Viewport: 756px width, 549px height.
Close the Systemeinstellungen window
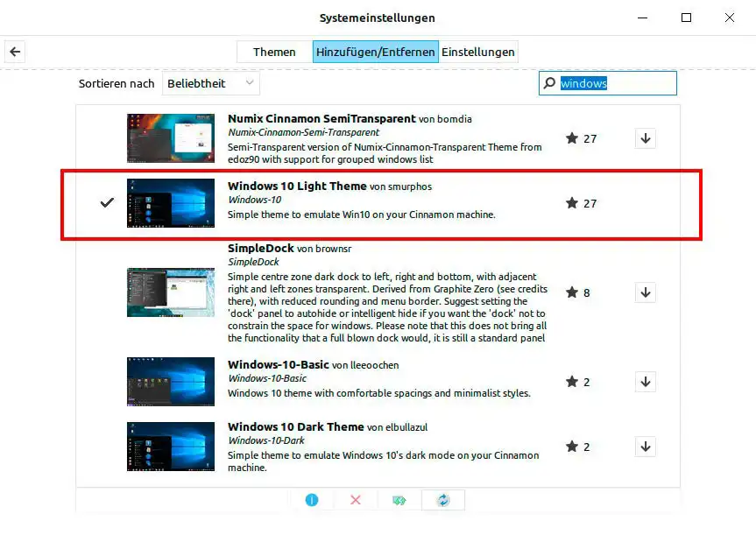pyautogui.click(x=730, y=18)
